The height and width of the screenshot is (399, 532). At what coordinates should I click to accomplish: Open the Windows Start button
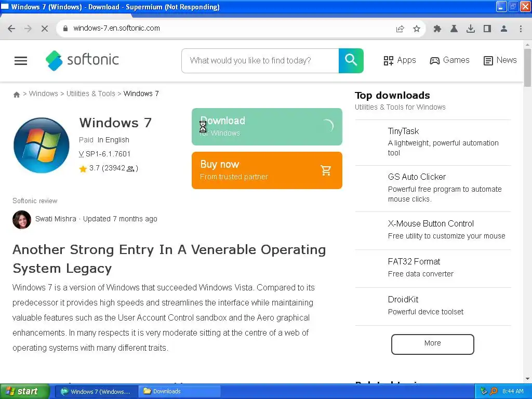tap(24, 392)
